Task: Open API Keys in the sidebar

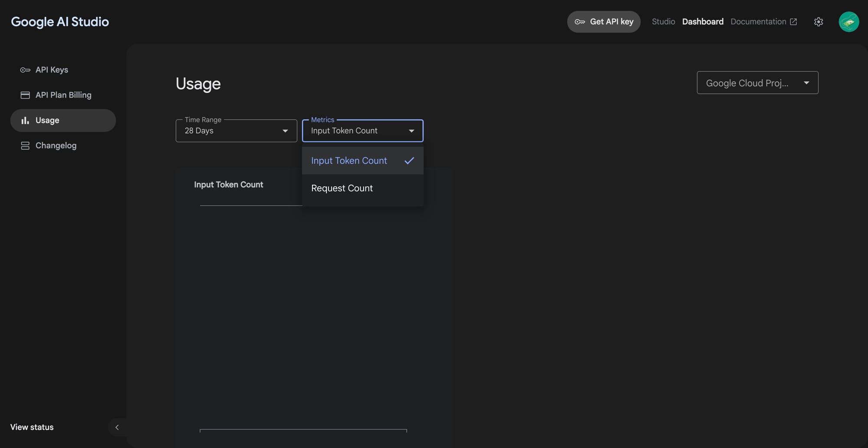Action: click(x=63, y=70)
